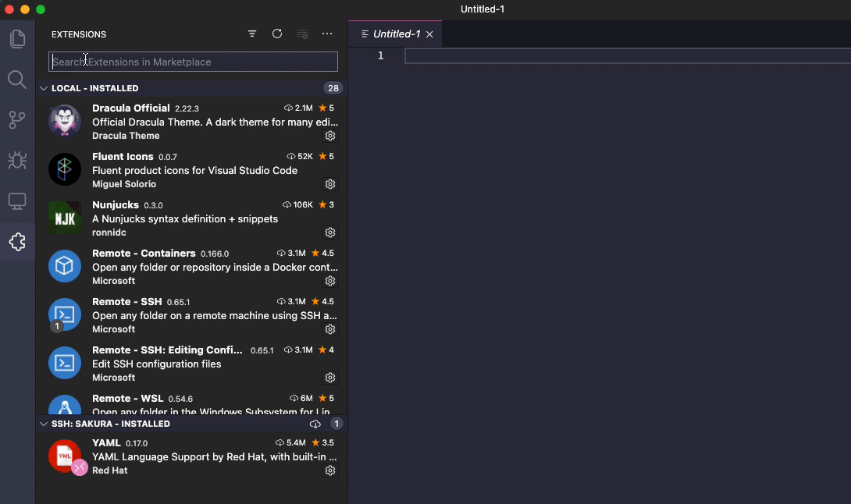This screenshot has width=851, height=504.
Task: Close the Untitled-1 tab
Action: (429, 34)
